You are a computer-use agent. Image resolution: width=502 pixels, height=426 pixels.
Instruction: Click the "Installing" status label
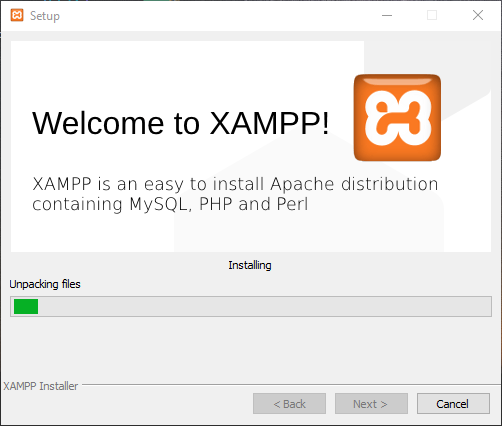pos(250,265)
